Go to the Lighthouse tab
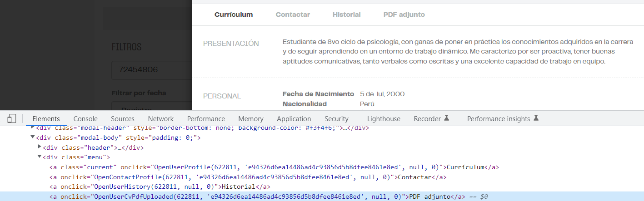 tap(384, 118)
